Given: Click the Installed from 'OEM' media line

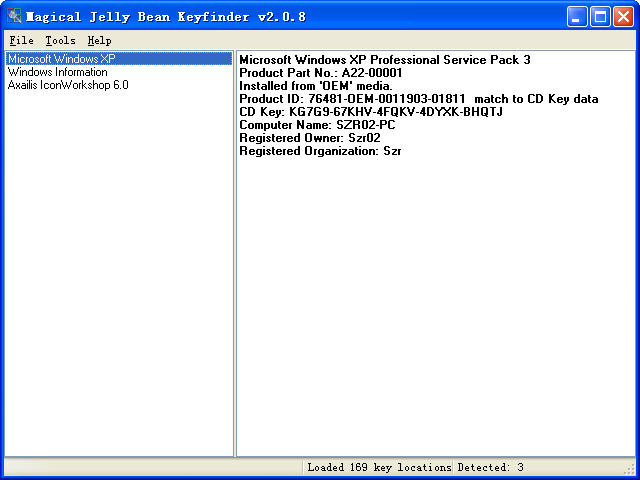Looking at the screenshot, I should [316, 86].
